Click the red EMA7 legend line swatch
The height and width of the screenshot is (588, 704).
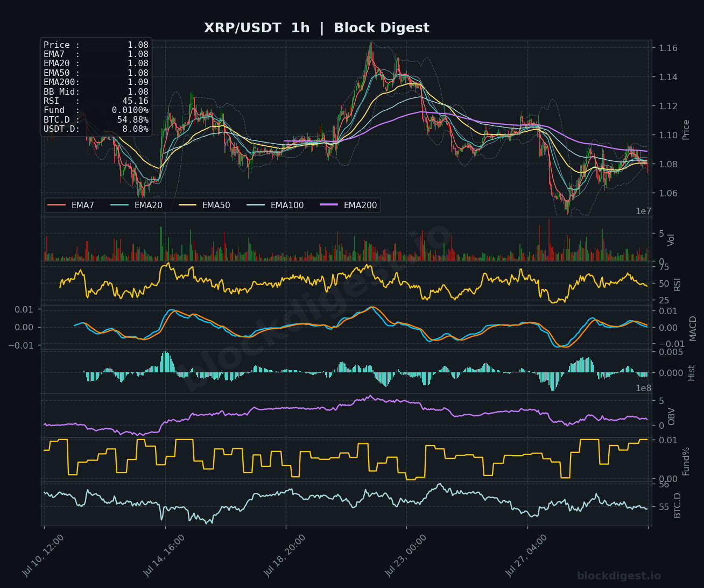[57, 206]
